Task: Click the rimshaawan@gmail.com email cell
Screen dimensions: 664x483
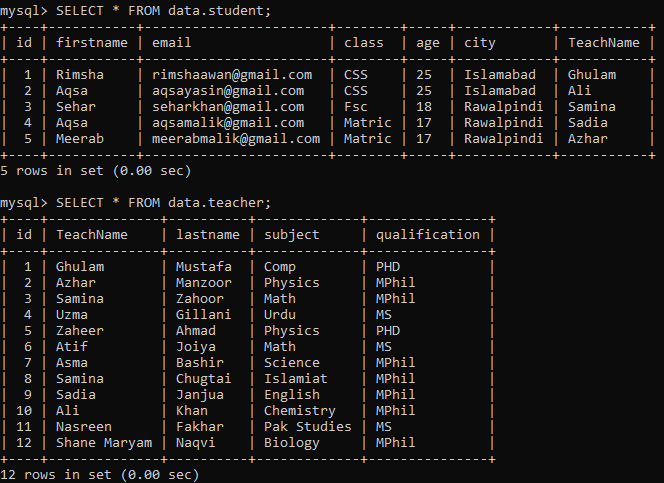Action: click(x=232, y=75)
